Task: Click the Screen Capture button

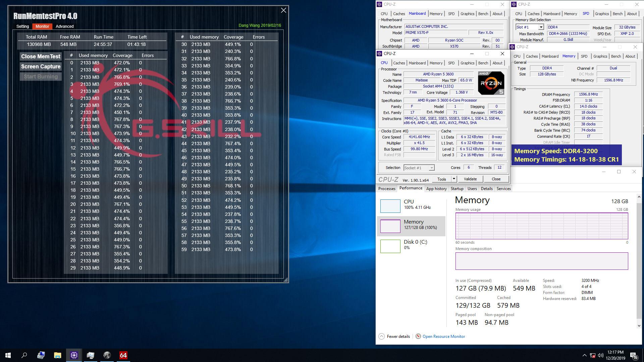Action: (40, 66)
